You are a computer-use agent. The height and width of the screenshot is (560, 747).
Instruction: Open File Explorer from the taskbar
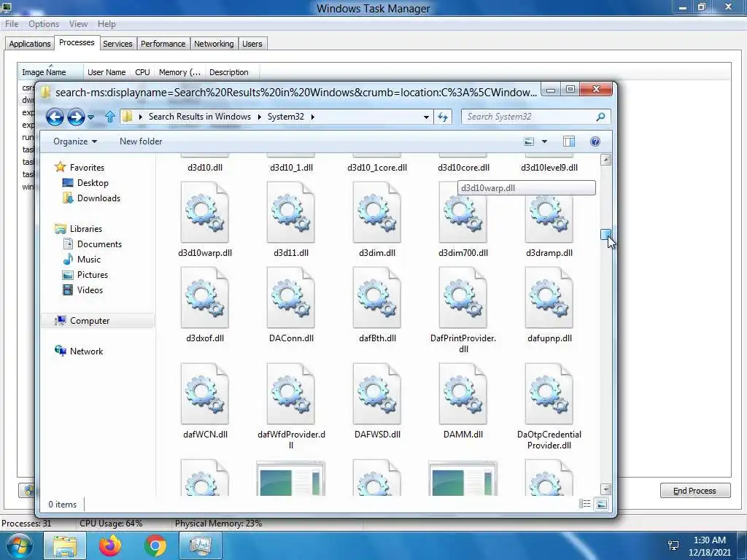pos(65,546)
